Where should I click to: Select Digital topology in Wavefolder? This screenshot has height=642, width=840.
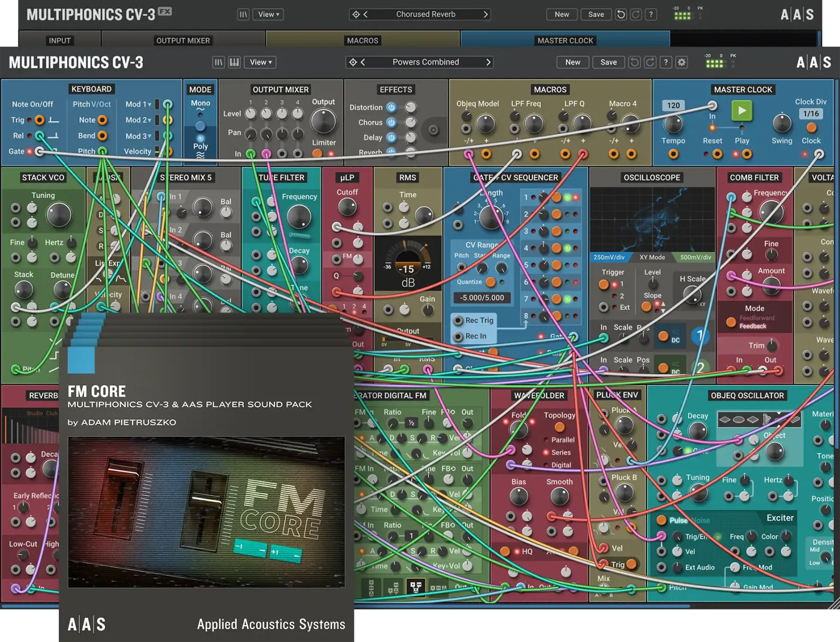(560, 465)
